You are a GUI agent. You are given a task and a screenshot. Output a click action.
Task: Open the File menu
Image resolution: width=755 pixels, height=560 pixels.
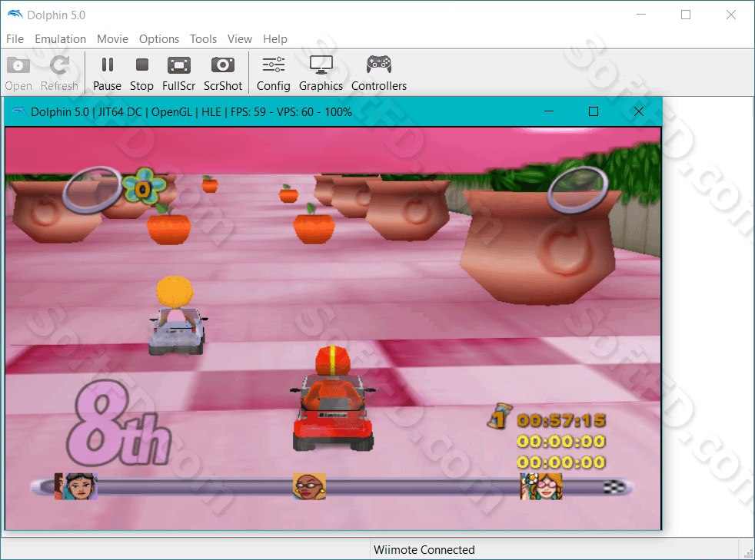coord(15,39)
